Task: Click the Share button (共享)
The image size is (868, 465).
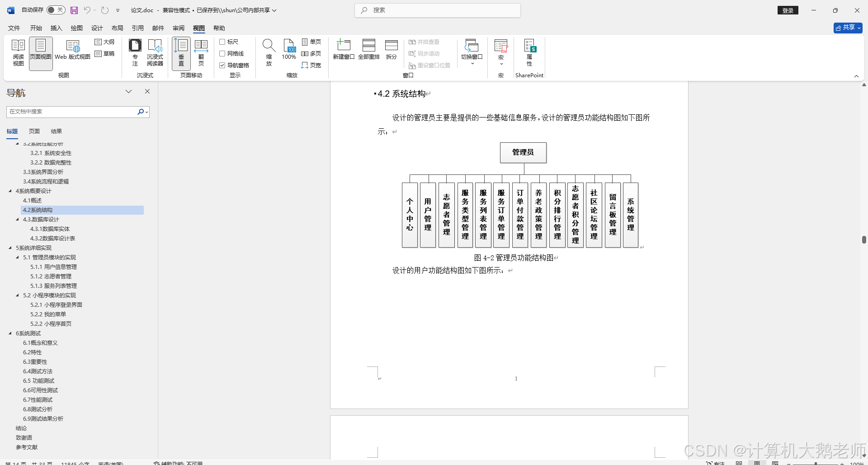Action: (848, 28)
